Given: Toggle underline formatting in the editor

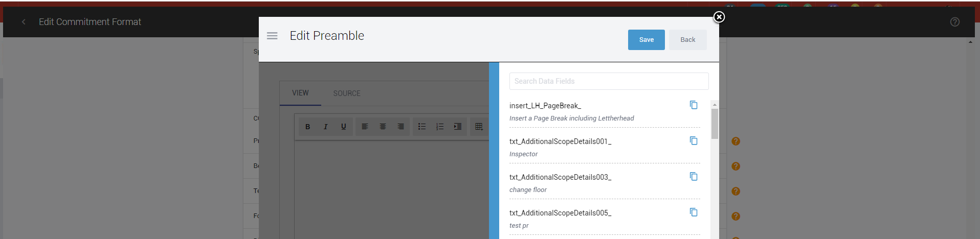Looking at the screenshot, I should pyautogui.click(x=343, y=127).
